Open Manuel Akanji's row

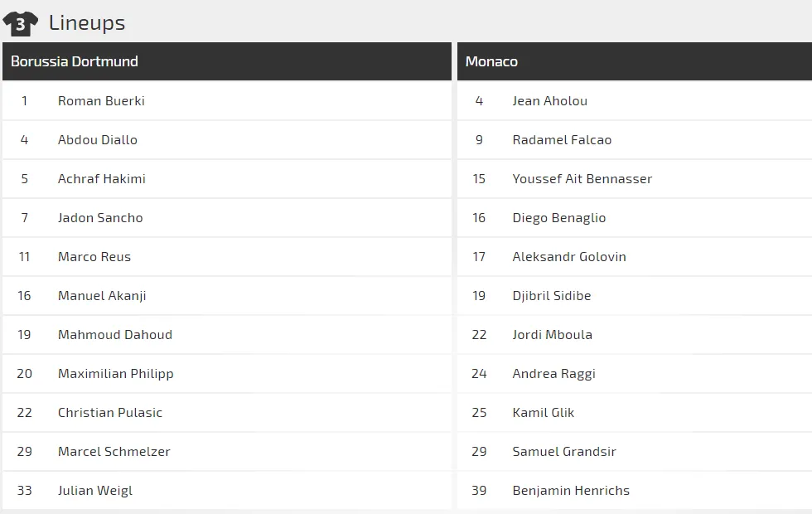[x=102, y=296]
